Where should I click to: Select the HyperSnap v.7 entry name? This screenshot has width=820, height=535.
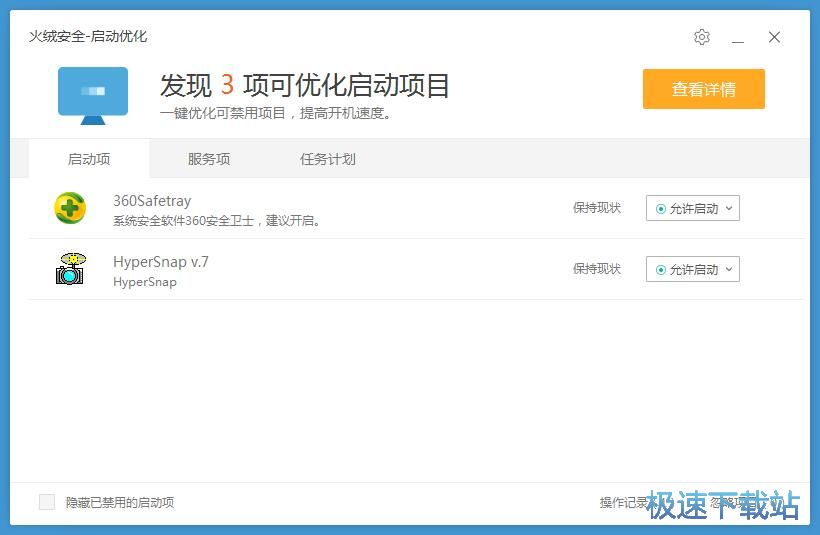coord(161,261)
